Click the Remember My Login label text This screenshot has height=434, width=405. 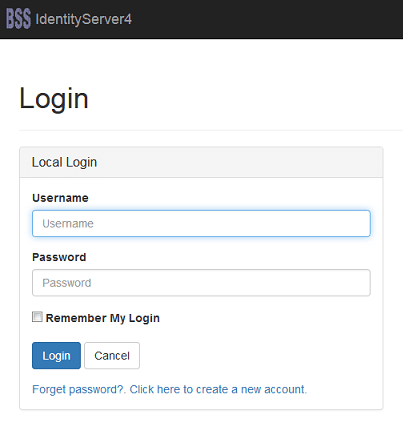103,318
